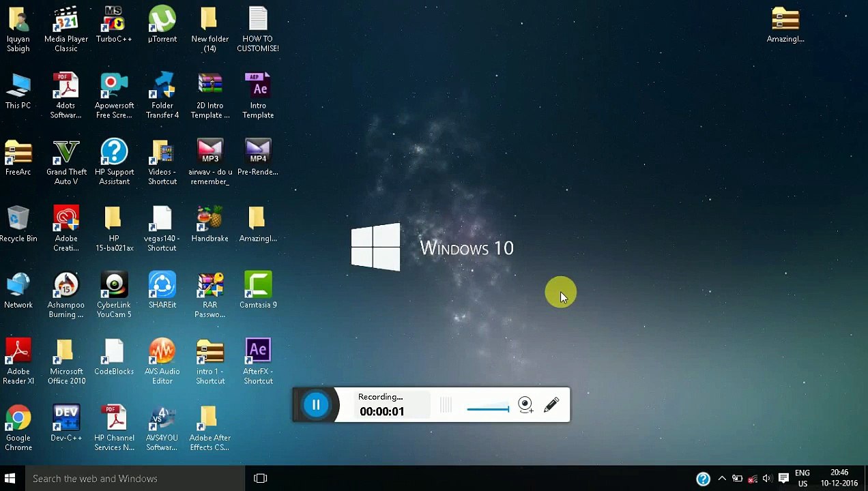Launch TurboC++ from the desktop
The height and width of the screenshot is (491, 868).
(114, 25)
